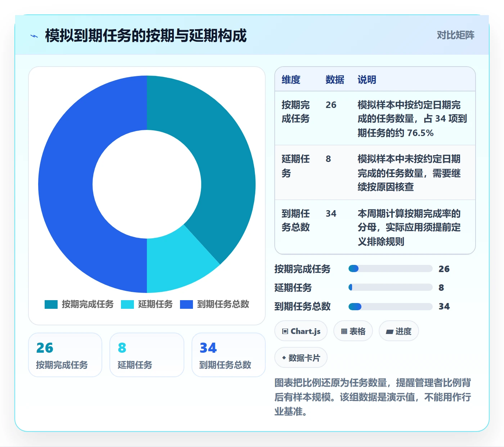Screen dimensions: 504x447
Task: Click description mentioning 76.5%
Action: 412,119
